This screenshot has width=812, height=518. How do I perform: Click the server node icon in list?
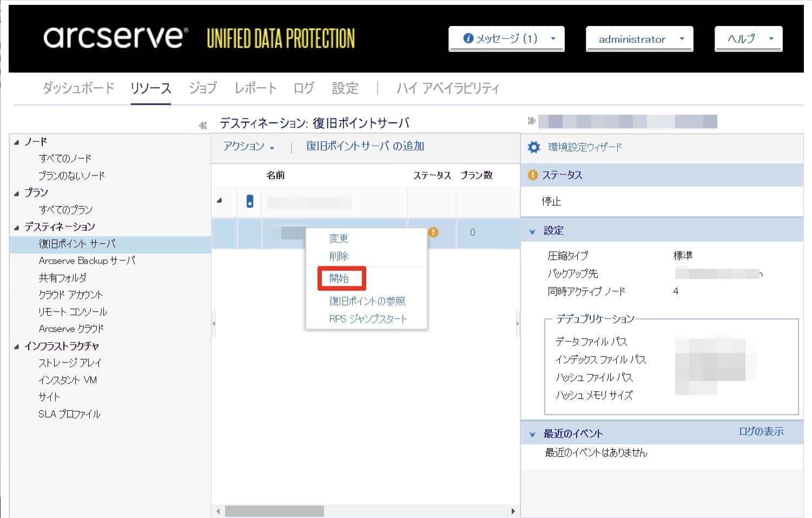point(249,201)
